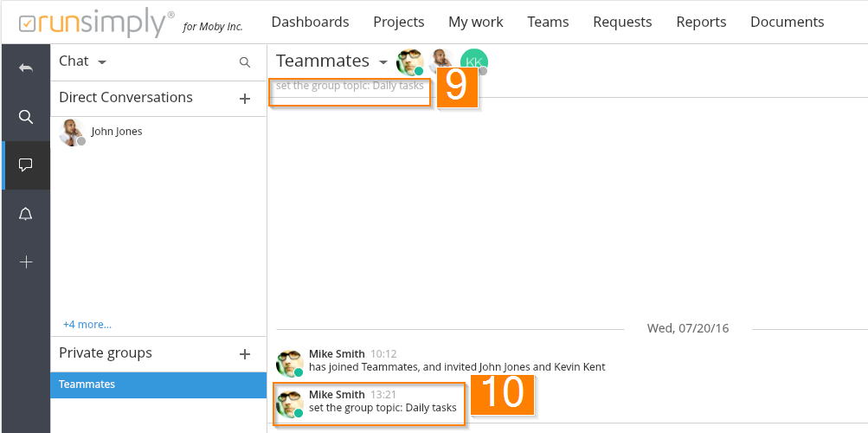Open the Dashboards menu
Image resolution: width=868 pixels, height=433 pixels.
pyautogui.click(x=310, y=22)
